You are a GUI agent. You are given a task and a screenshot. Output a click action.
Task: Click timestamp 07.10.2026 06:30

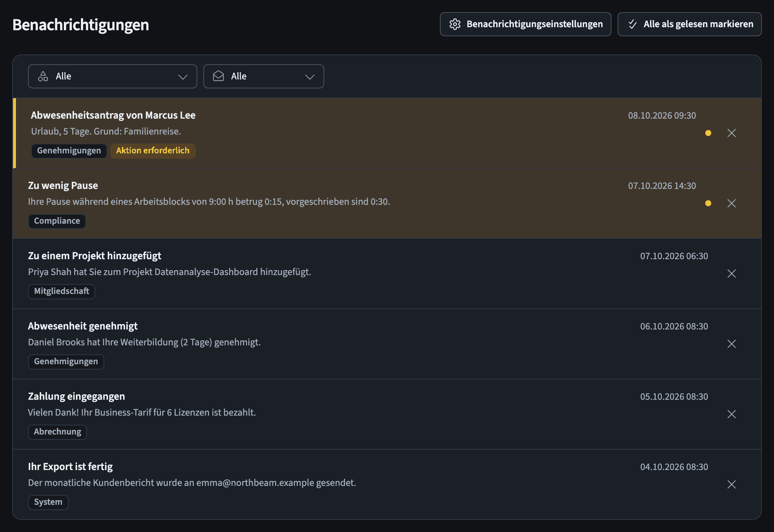[674, 256]
